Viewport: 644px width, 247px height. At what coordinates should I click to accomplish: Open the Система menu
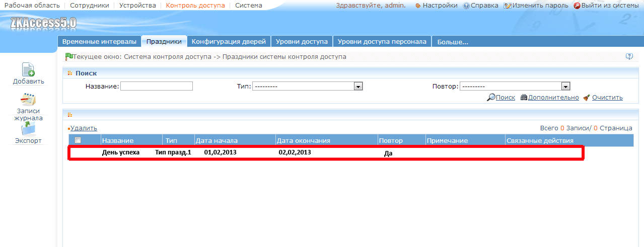pos(249,6)
